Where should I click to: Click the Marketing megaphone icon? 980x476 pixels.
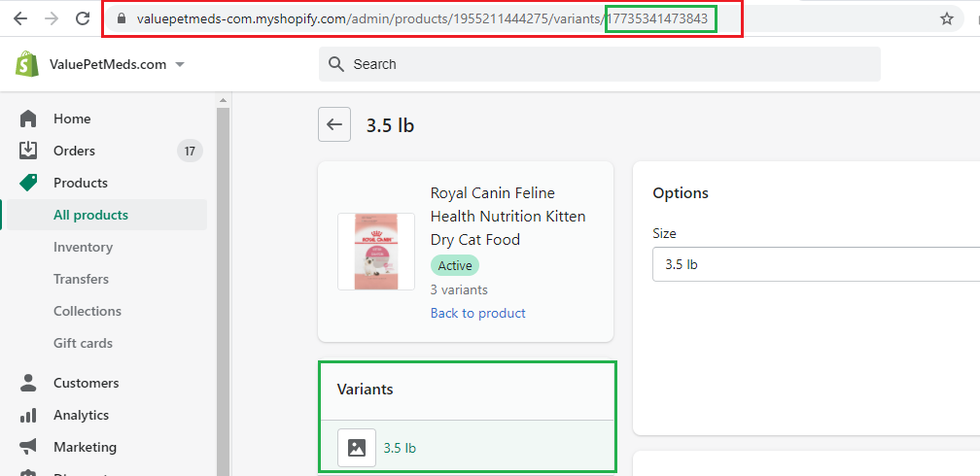click(28, 447)
